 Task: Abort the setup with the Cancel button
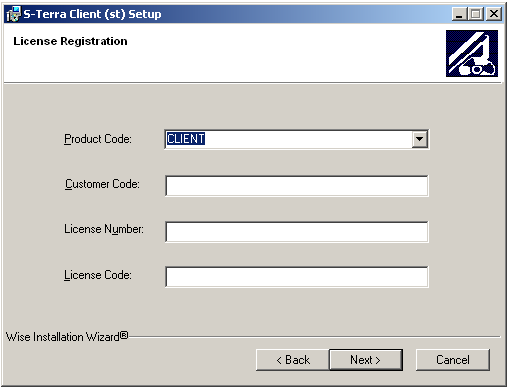[x=453, y=360]
